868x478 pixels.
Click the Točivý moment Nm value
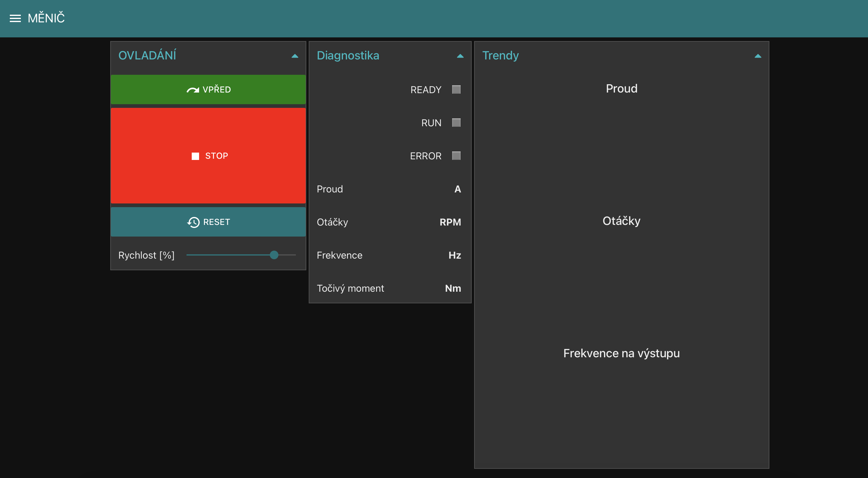453,289
